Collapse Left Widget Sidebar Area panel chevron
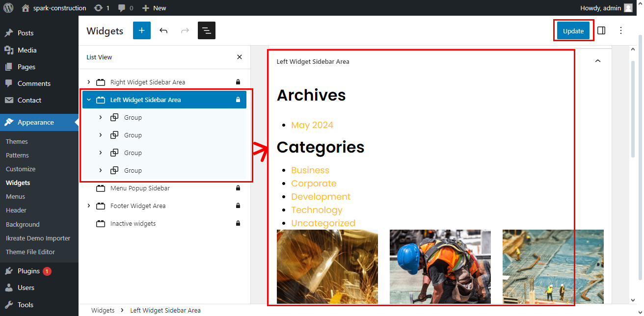 click(597, 61)
